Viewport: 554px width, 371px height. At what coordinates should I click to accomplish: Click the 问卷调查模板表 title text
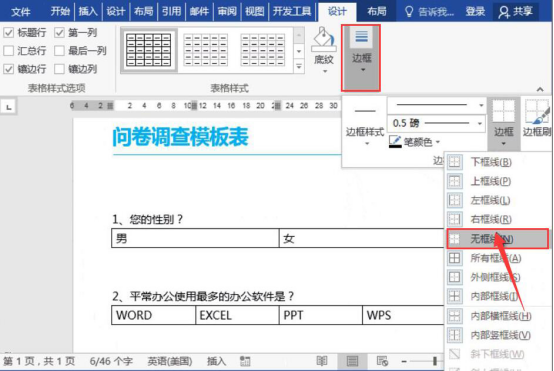[x=180, y=137]
